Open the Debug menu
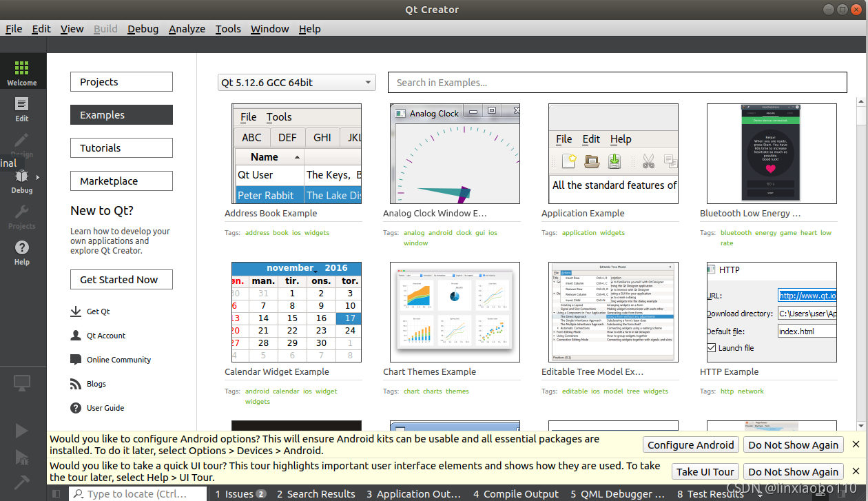This screenshot has height=501, width=868. pyautogui.click(x=143, y=29)
